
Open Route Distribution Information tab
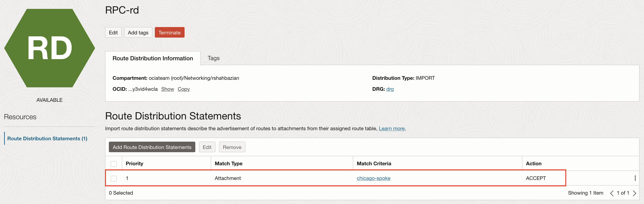click(153, 58)
